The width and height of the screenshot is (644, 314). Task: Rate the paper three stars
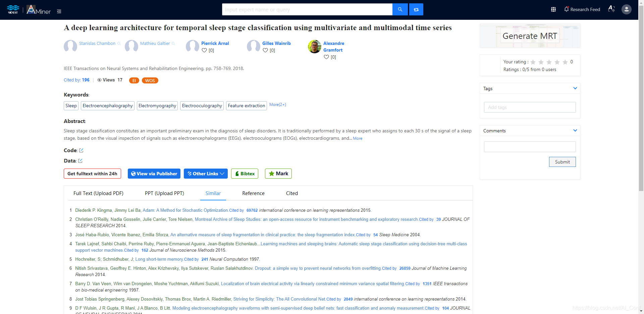tap(549, 62)
